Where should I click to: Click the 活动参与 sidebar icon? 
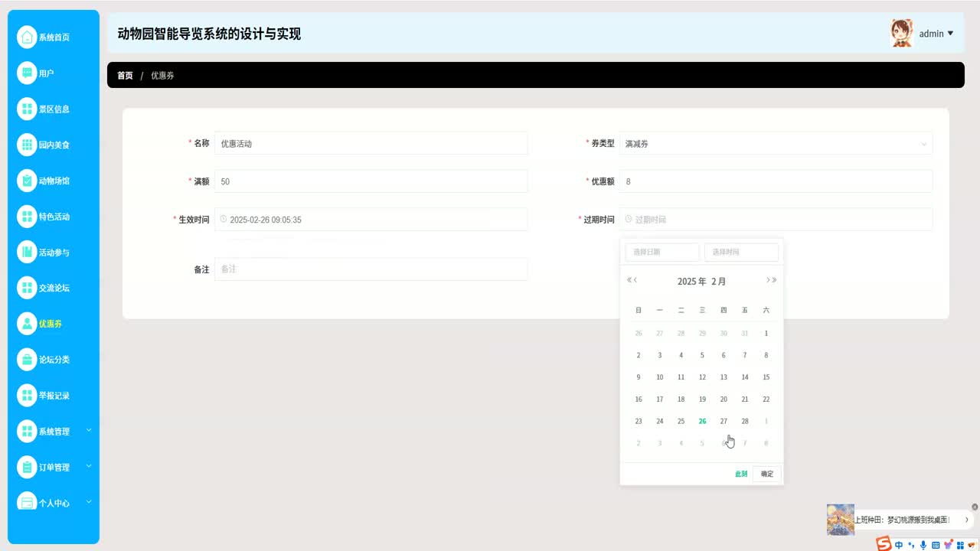click(27, 252)
